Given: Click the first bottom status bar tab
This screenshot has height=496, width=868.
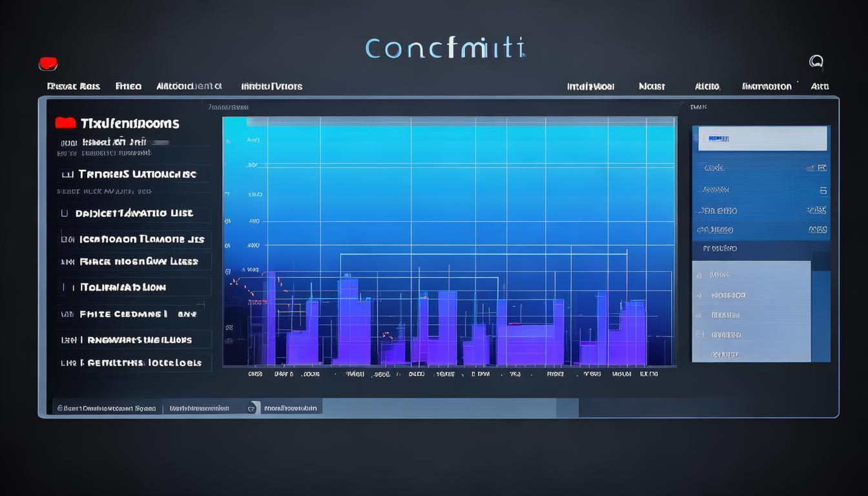Looking at the screenshot, I should (x=107, y=408).
